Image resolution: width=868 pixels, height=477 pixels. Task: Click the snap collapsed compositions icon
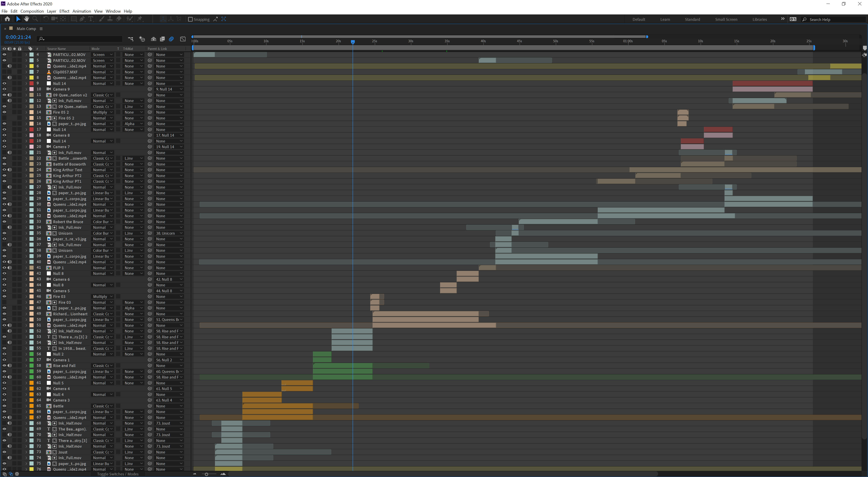224,19
